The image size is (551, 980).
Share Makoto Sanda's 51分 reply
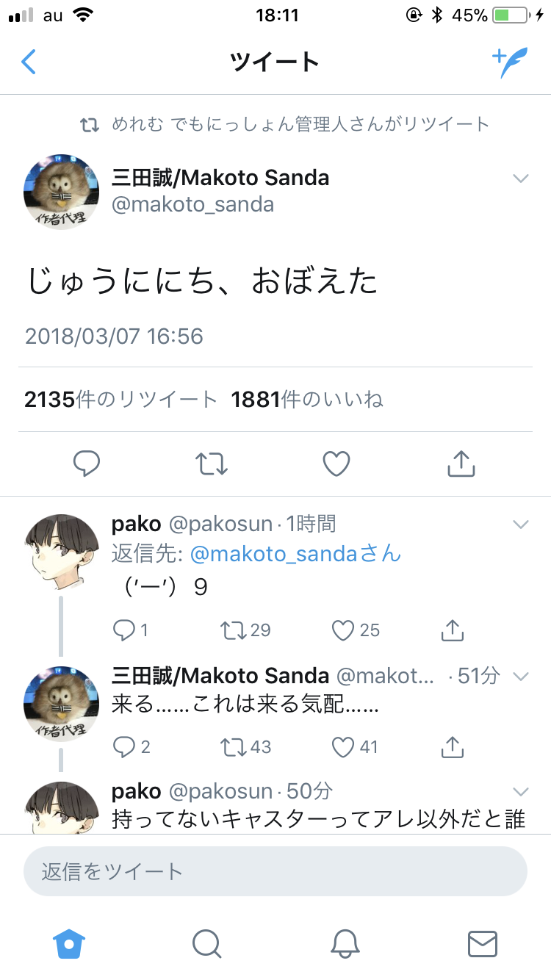pyautogui.click(x=452, y=747)
